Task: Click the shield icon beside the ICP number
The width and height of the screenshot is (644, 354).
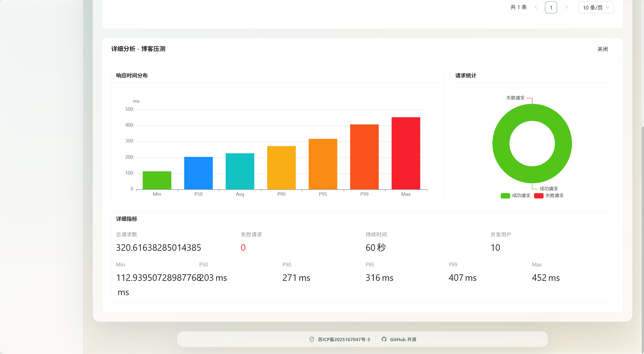Action: click(x=312, y=339)
